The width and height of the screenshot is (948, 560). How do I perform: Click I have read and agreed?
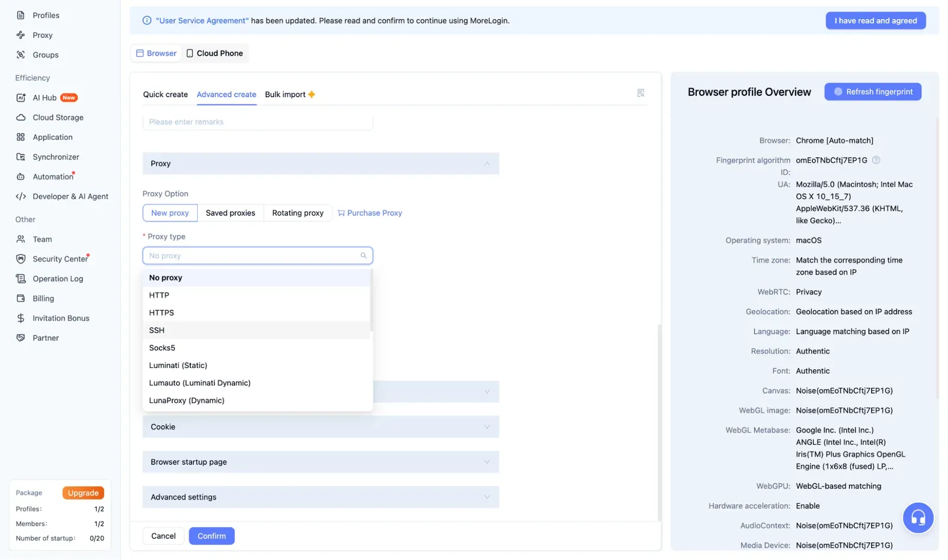[x=876, y=21]
